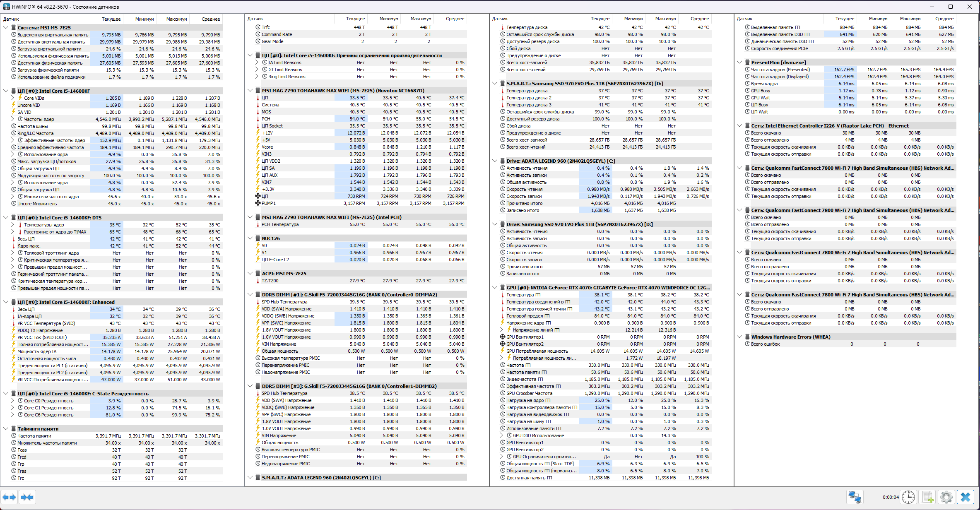Select the Vcore voltage sensor row

click(x=267, y=147)
